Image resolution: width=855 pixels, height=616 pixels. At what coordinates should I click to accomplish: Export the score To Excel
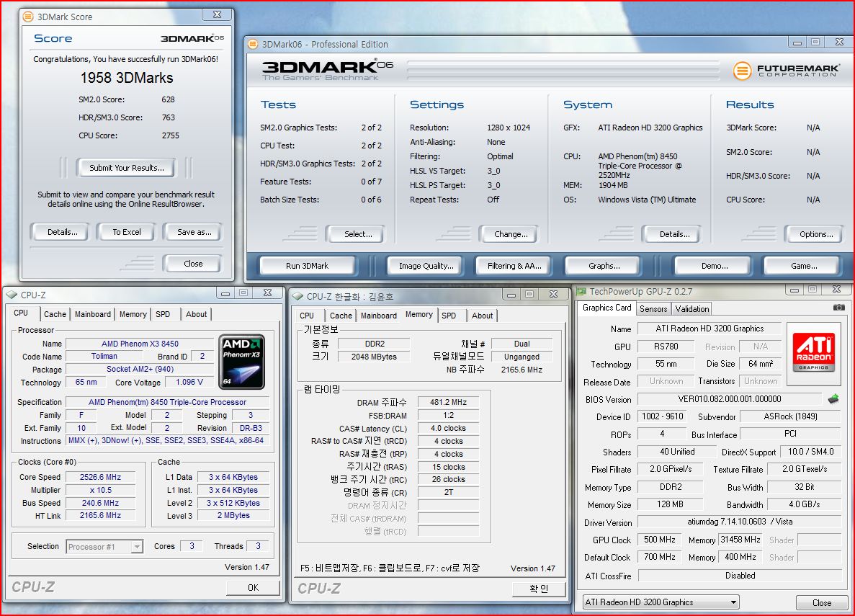pos(127,232)
